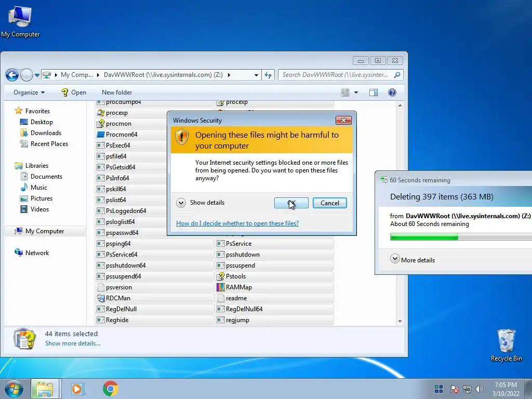The width and height of the screenshot is (532, 399).
Task: Open Explorer help icon
Action: (x=392, y=92)
